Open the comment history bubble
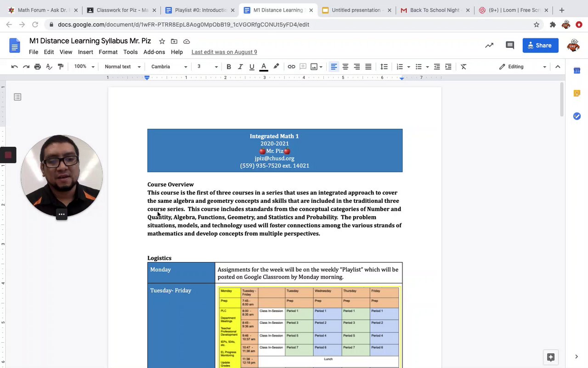 (510, 45)
